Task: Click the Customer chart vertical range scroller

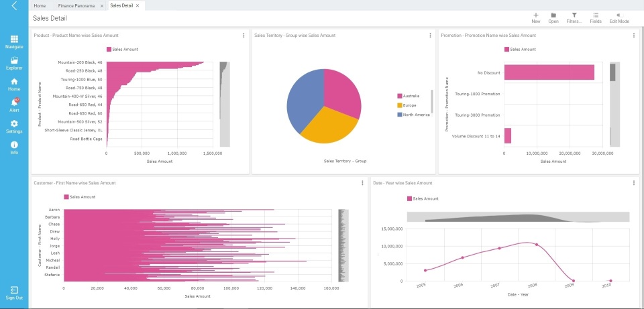Action: point(343,245)
